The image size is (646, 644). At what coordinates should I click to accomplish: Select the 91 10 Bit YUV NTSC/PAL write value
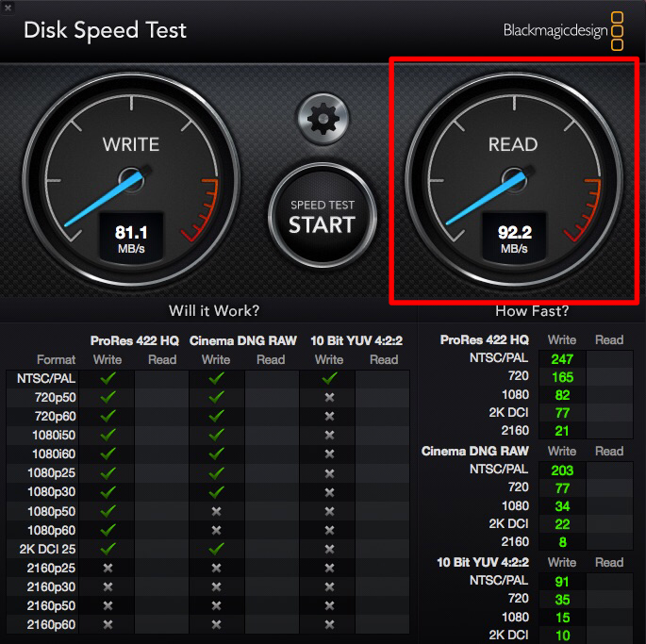pos(562,582)
